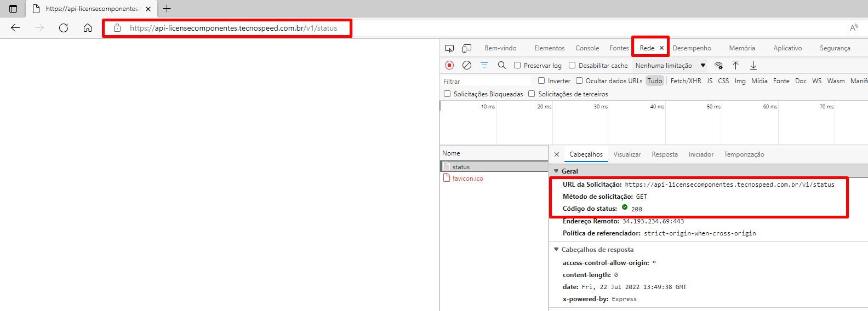Filter requests by Fetch/XHR
Viewport: 868px width, 311px height.
(x=686, y=80)
